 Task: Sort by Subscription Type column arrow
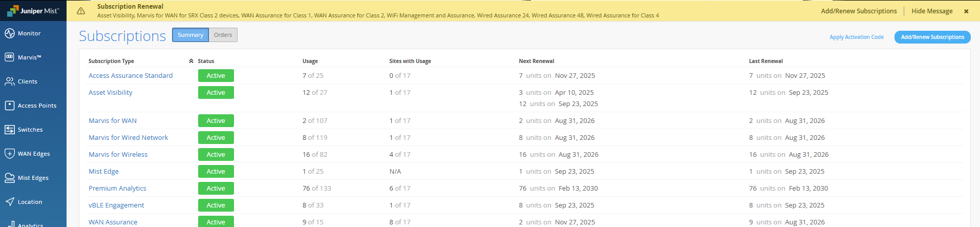click(x=191, y=61)
